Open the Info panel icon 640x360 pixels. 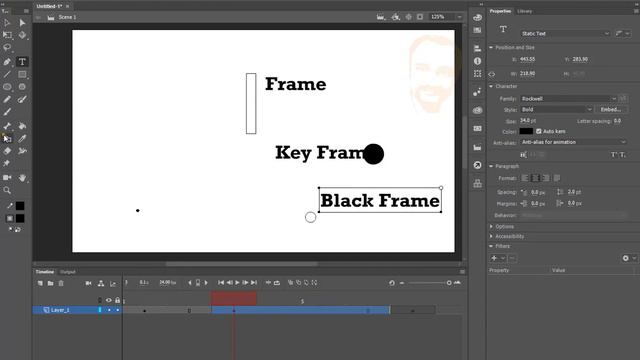pyautogui.click(x=477, y=61)
